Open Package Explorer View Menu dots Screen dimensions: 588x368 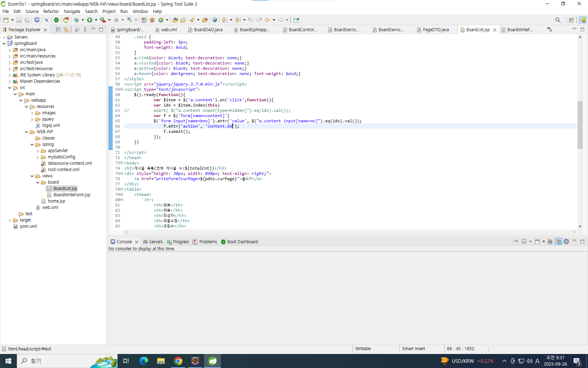85,30
